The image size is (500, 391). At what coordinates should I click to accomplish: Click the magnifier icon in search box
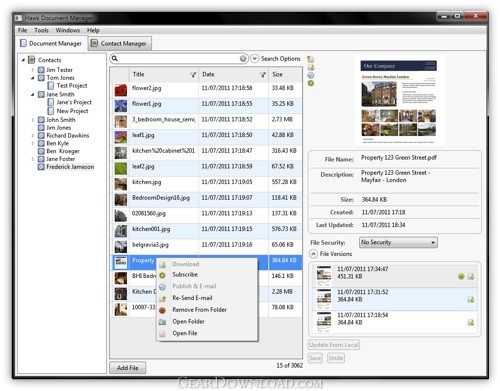point(115,59)
